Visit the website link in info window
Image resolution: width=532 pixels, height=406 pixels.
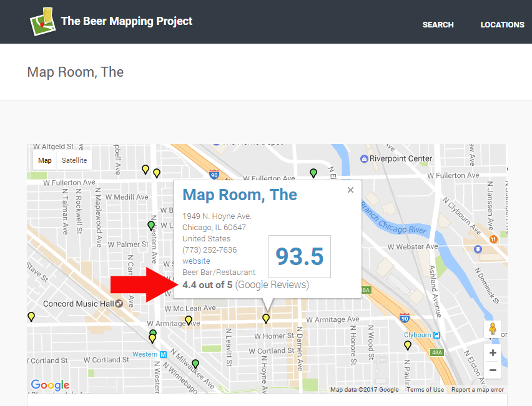point(196,261)
